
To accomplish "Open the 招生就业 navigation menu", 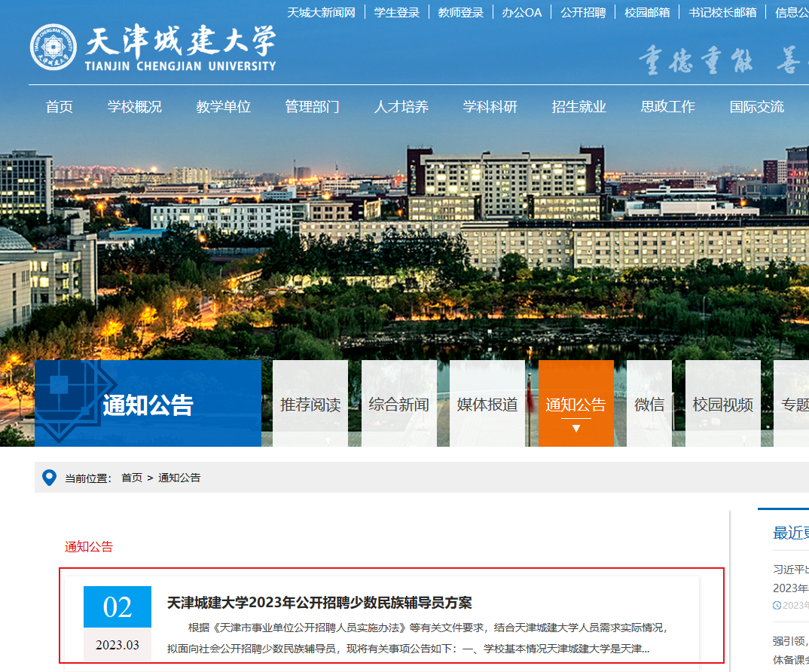I will 579,107.
